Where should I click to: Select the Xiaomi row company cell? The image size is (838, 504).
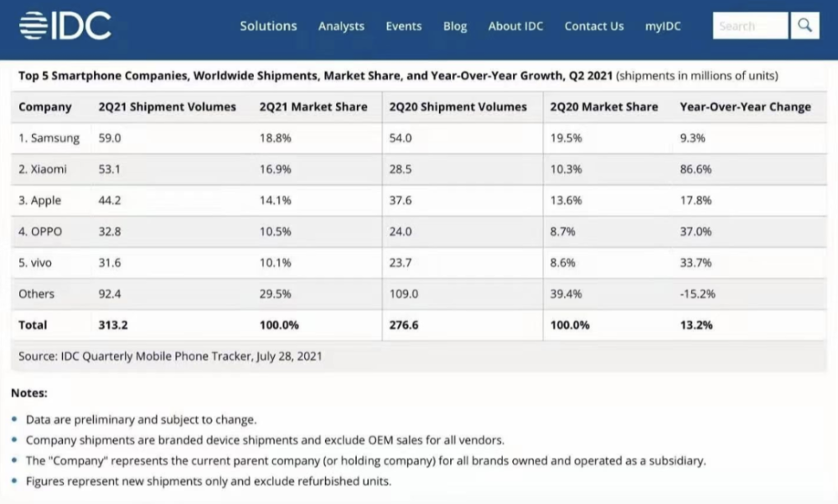43,169
